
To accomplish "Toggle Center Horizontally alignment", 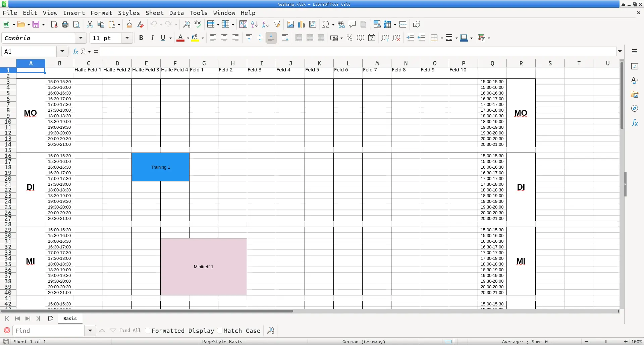I will tap(224, 38).
